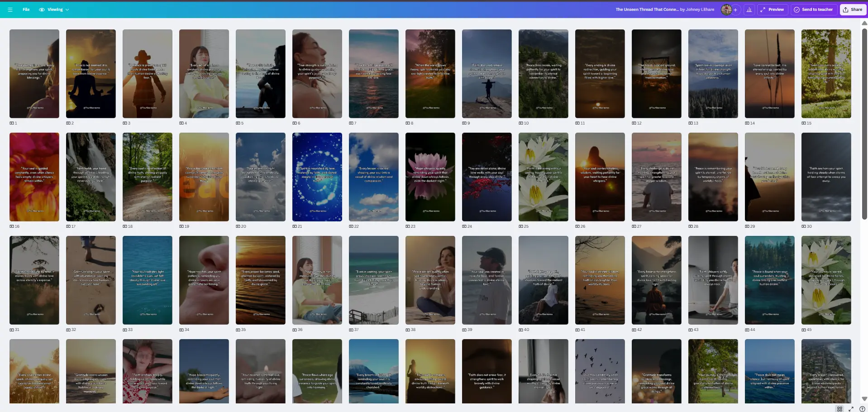Select page 43 thumbnail with yoga pose
This screenshot has width=868, height=412.
pyautogui.click(x=713, y=280)
